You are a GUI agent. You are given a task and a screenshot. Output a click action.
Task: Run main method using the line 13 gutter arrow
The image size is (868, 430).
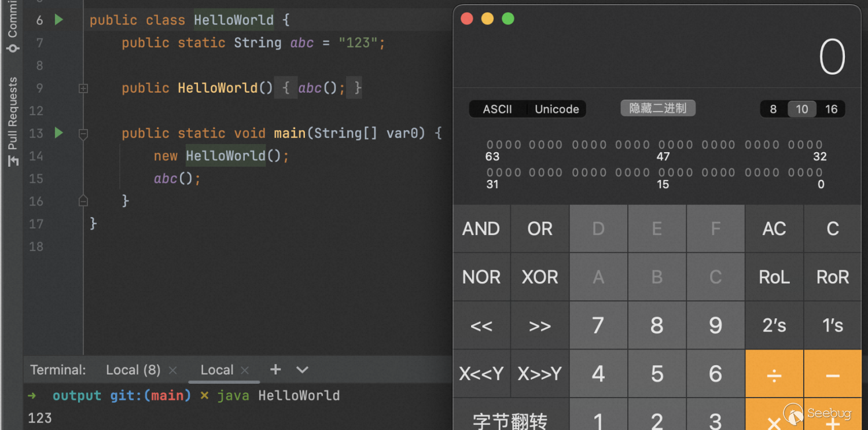click(58, 133)
